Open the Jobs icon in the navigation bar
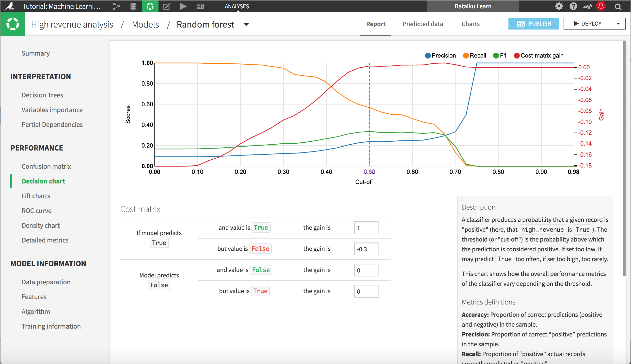Viewport: 631px width, 364px height. [x=183, y=6]
